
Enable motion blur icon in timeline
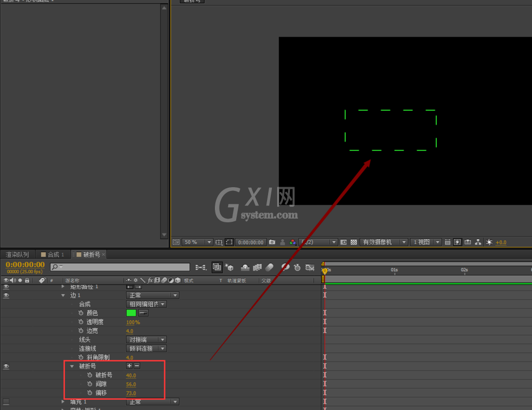(270, 267)
